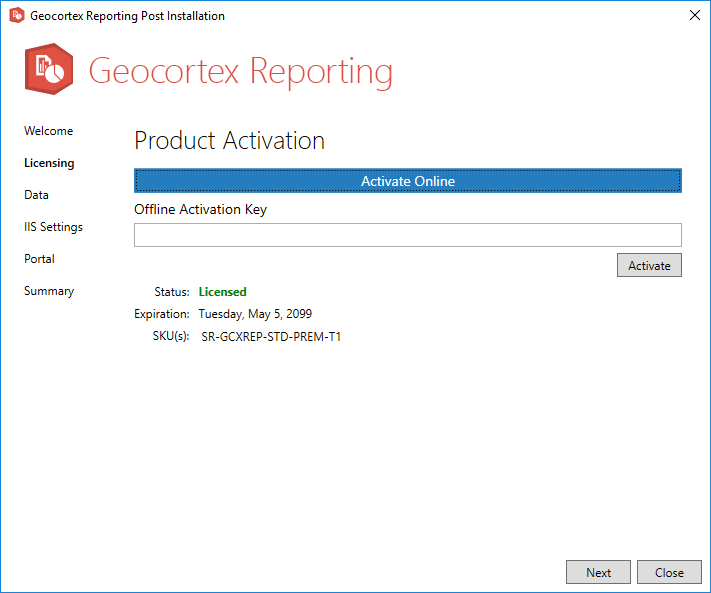Image resolution: width=711 pixels, height=593 pixels.
Task: Click the Product Activation heading
Action: point(229,141)
